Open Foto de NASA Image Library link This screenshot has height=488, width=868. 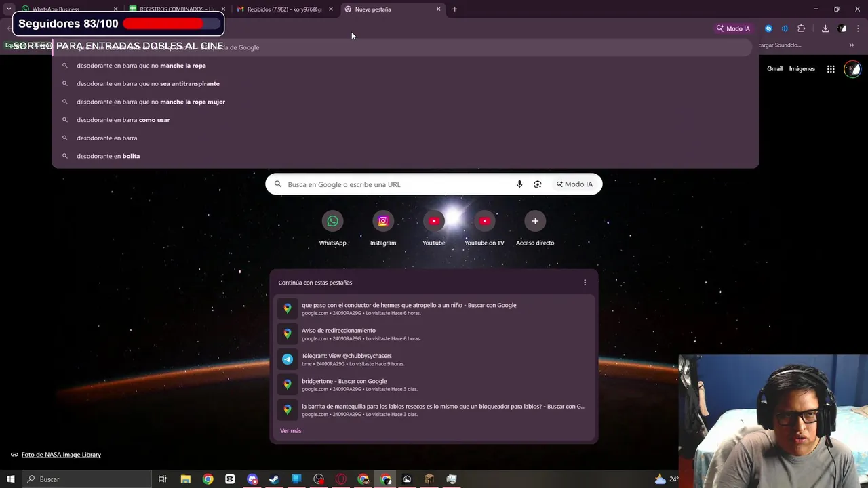pos(61,455)
